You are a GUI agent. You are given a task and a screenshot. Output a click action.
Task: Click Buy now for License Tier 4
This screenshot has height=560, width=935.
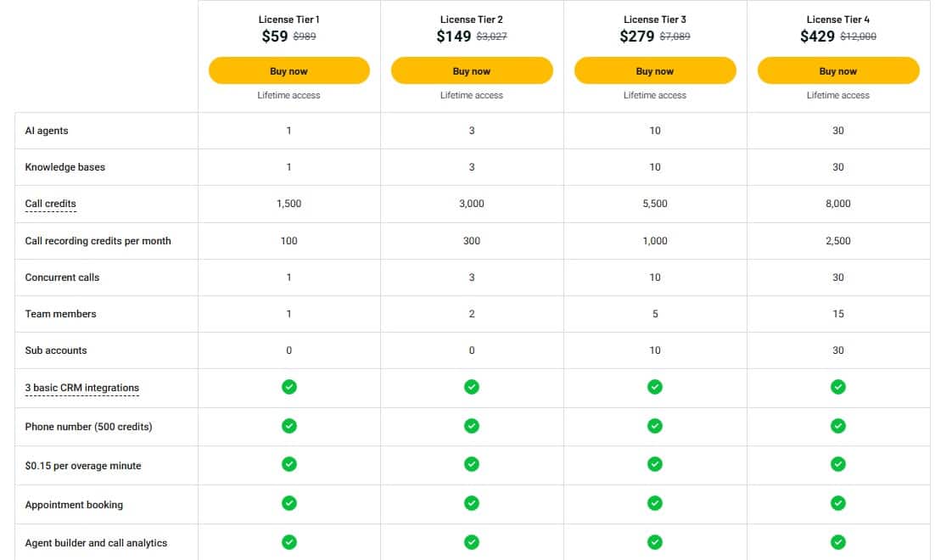tap(838, 70)
